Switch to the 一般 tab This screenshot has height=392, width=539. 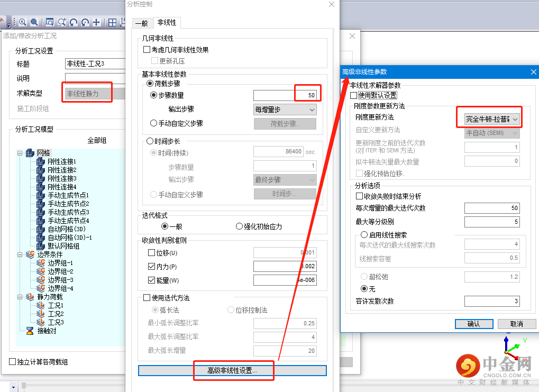pos(142,23)
